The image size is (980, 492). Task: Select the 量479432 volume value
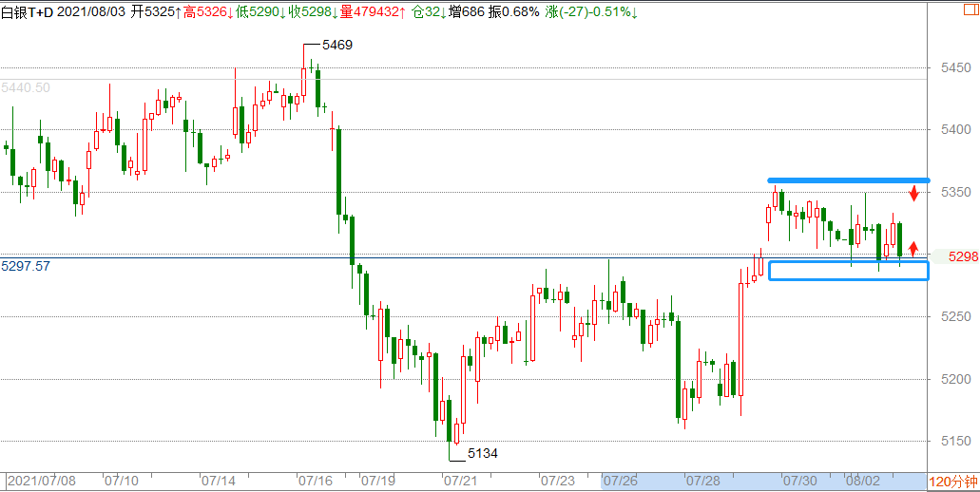[373, 11]
